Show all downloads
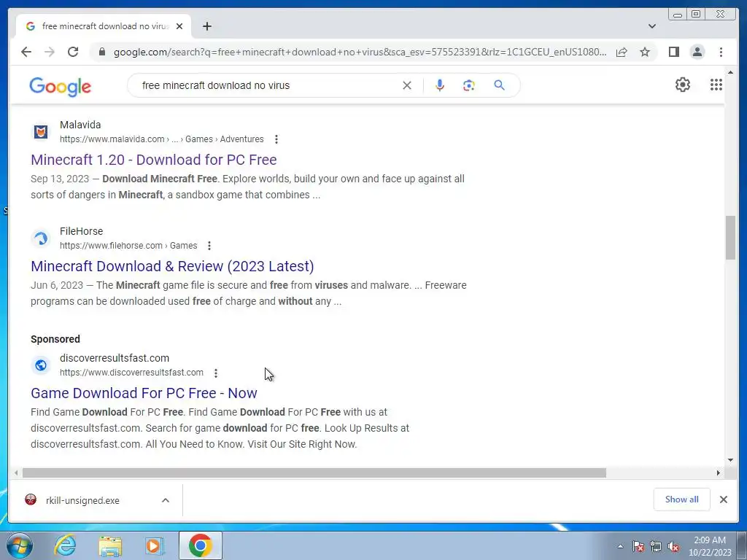 [x=682, y=499]
